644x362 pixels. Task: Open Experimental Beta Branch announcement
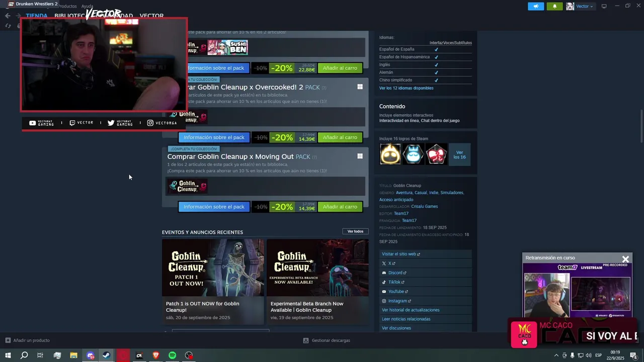pyautogui.click(x=317, y=282)
